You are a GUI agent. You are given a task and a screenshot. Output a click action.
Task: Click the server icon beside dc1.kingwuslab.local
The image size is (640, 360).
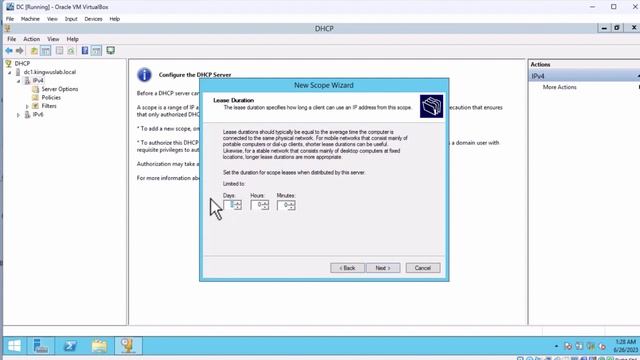[x=18, y=72]
